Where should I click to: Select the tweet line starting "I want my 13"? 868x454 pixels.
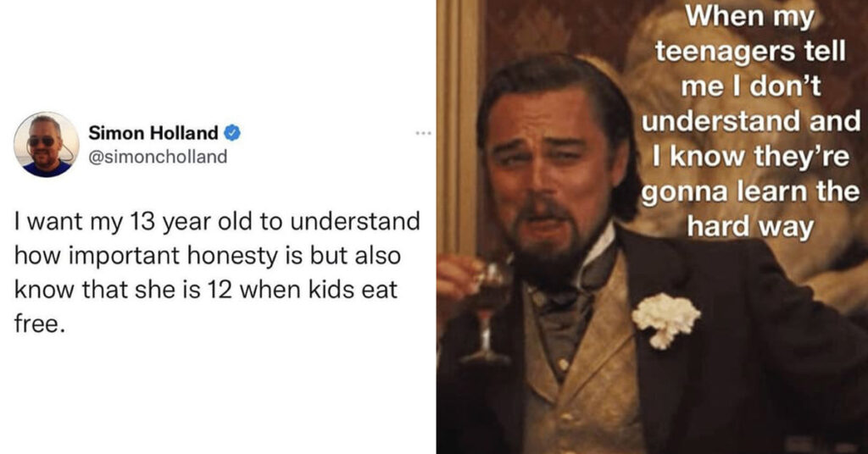(x=217, y=222)
